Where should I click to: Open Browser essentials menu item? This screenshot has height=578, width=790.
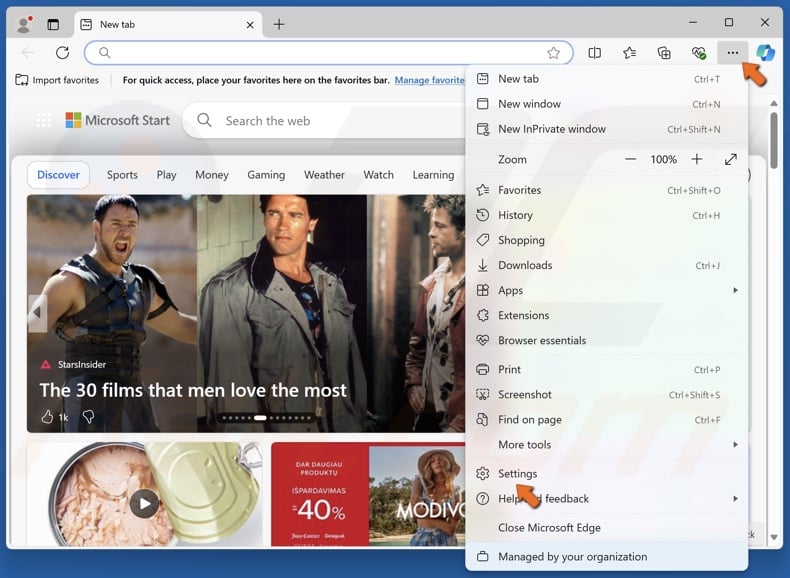[x=607, y=340]
